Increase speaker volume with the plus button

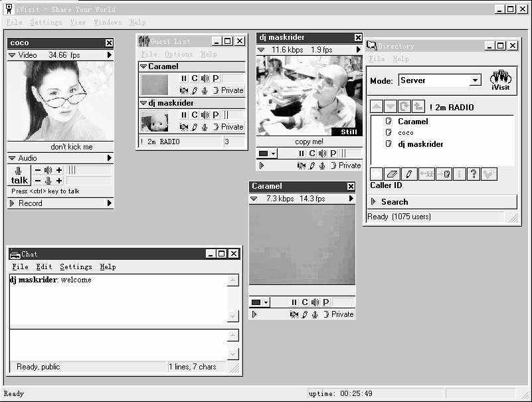click(59, 170)
